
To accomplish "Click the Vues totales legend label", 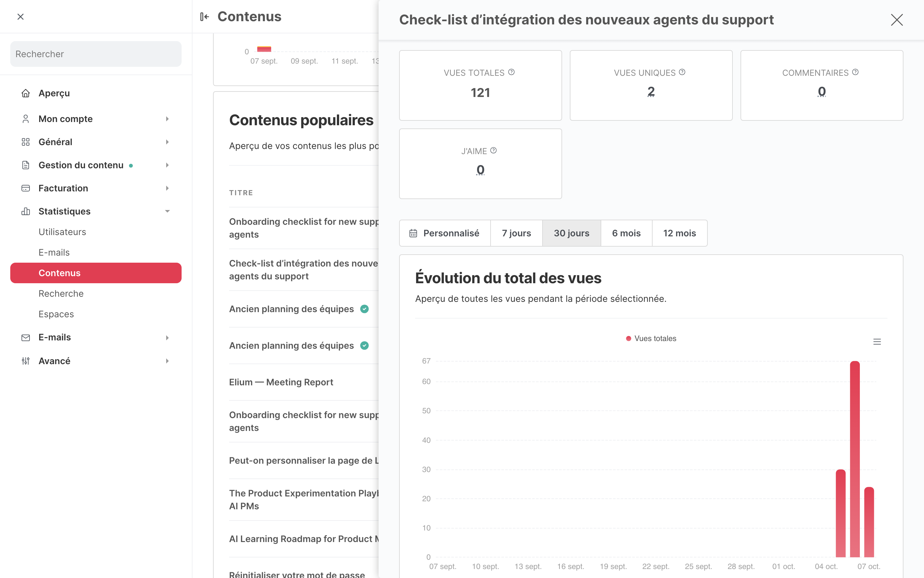I will pyautogui.click(x=655, y=338).
